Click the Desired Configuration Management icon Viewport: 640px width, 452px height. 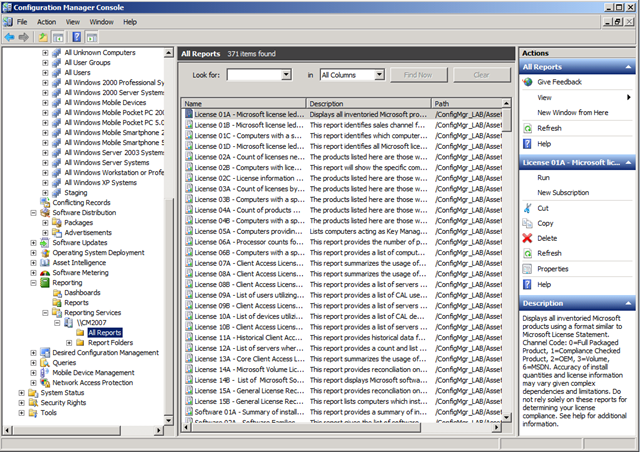[x=45, y=353]
